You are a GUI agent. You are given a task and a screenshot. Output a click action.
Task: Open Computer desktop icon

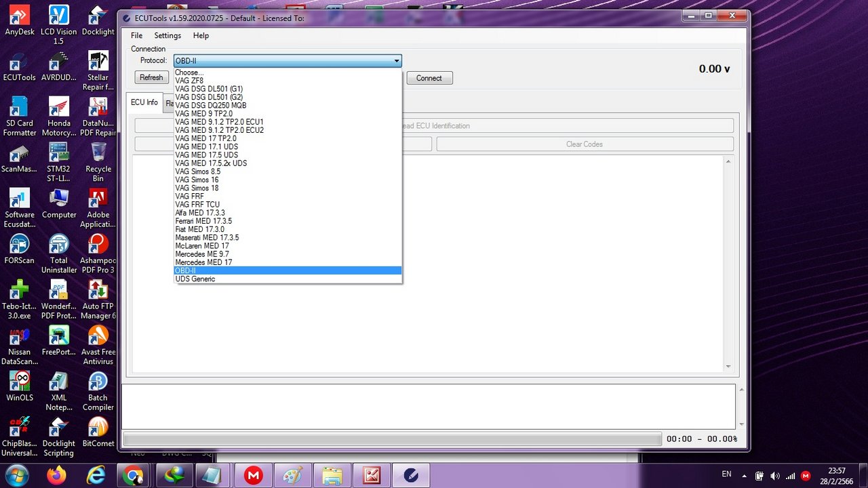(x=58, y=203)
